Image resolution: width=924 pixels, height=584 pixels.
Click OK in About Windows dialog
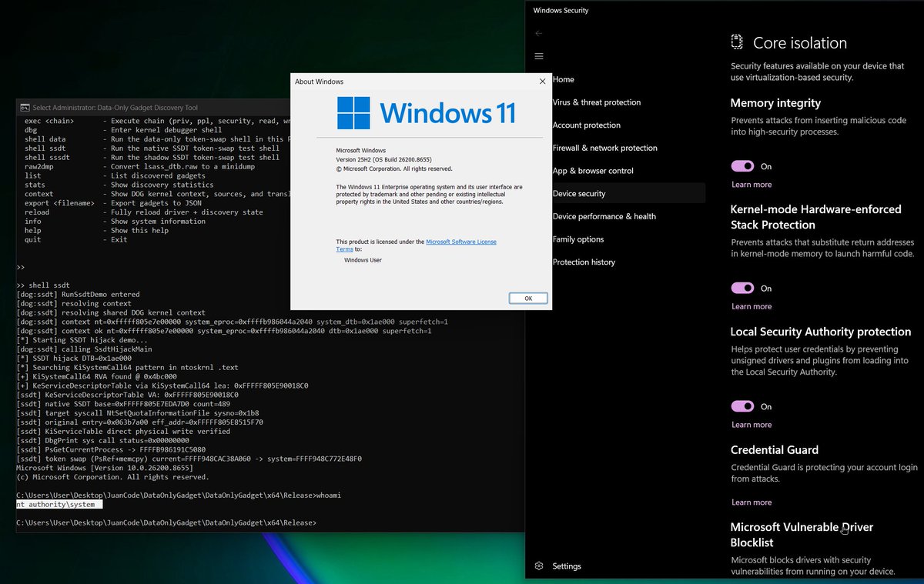click(528, 298)
